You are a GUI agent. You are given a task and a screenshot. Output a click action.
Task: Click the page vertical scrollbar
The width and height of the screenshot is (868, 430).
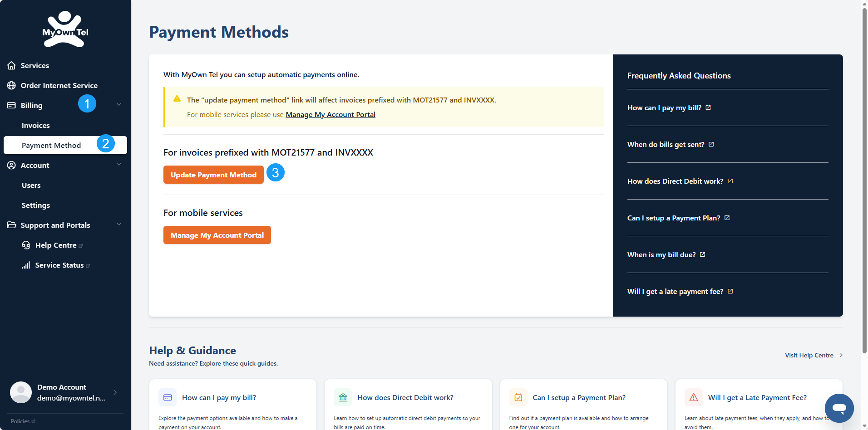[864, 181]
